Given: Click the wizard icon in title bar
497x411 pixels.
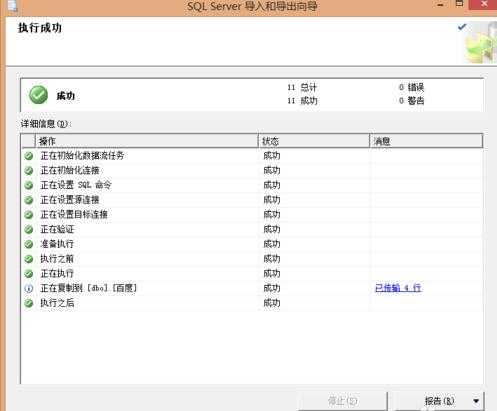Looking at the screenshot, I should pyautogui.click(x=13, y=5).
